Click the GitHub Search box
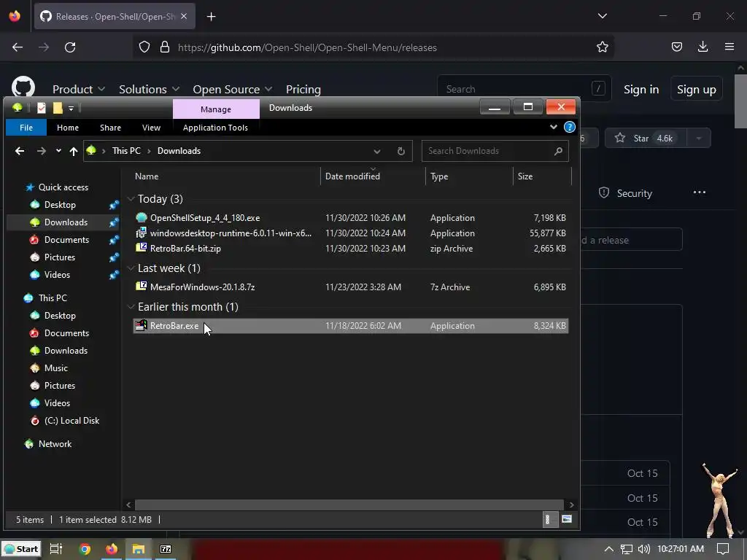747x560 pixels. [524, 89]
